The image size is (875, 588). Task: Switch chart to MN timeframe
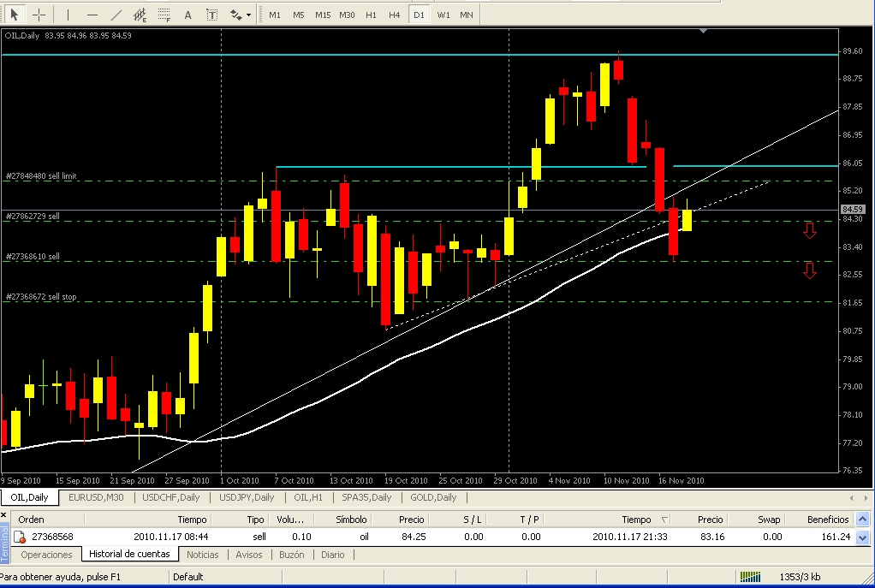click(467, 15)
